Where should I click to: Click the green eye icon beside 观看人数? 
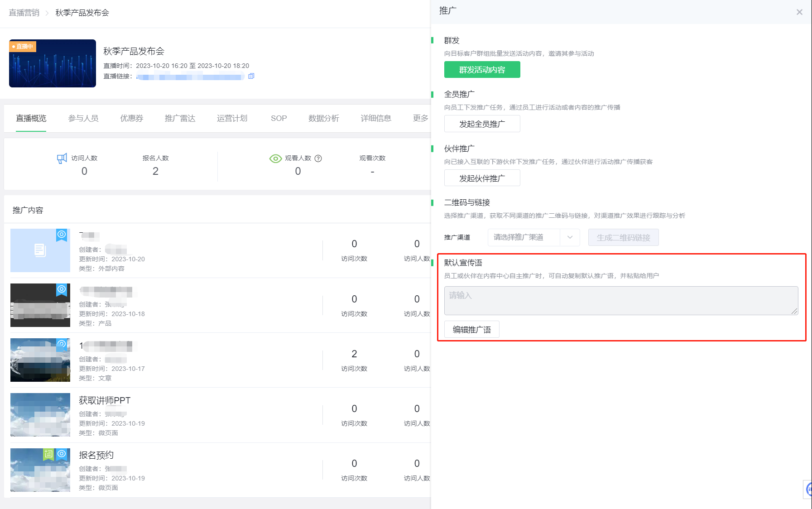275,158
